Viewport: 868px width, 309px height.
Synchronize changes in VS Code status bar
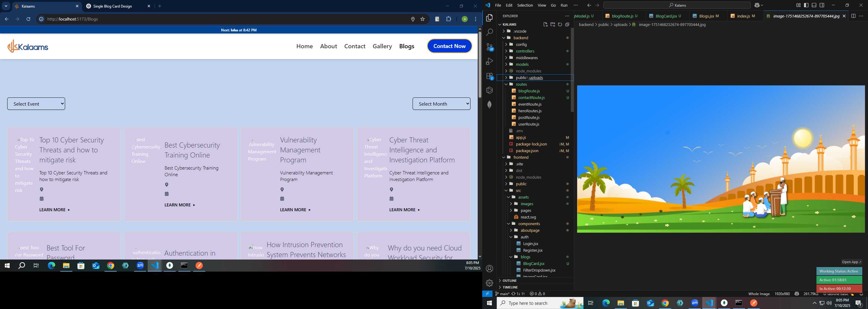pos(518,294)
